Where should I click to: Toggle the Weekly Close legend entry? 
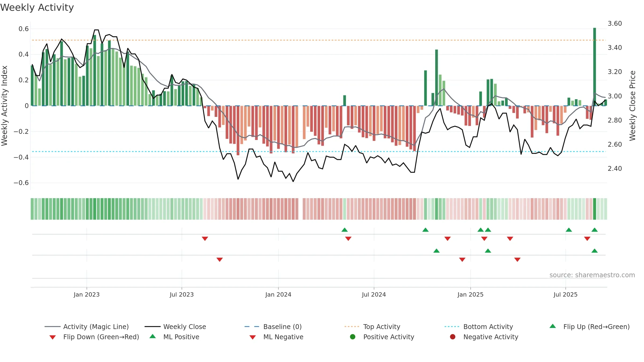pyautogui.click(x=175, y=327)
